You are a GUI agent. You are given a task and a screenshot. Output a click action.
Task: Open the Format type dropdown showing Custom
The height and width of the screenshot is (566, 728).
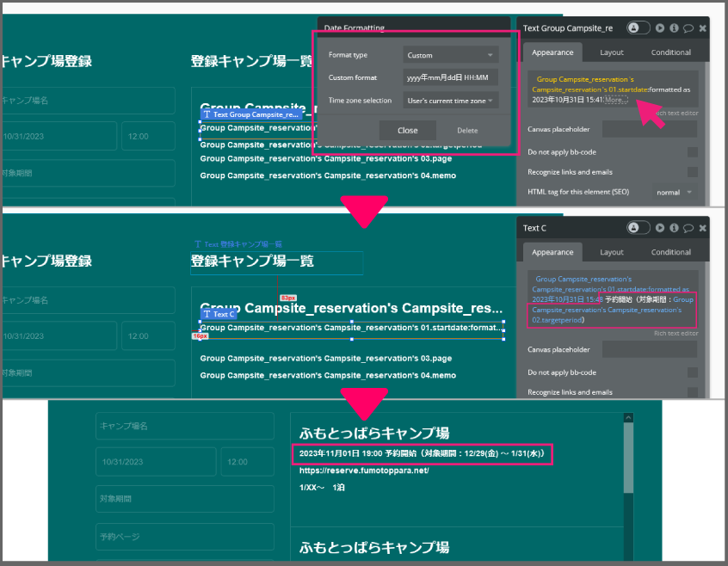coord(450,55)
